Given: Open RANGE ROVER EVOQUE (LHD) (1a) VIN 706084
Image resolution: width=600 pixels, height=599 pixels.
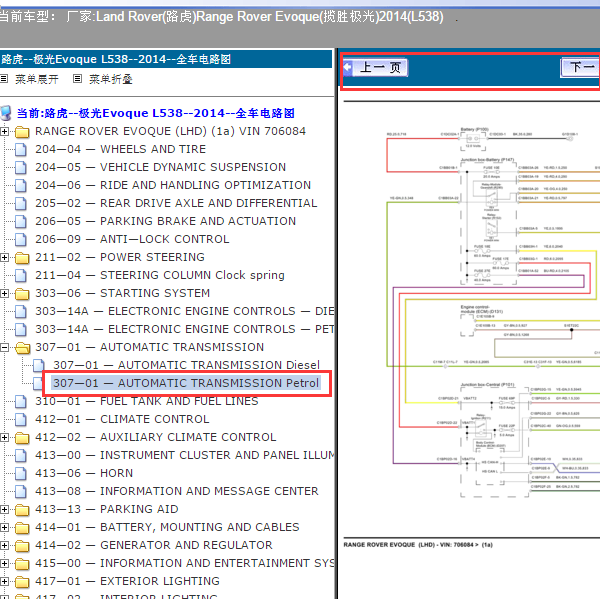Looking at the screenshot, I should pyautogui.click(x=170, y=131).
